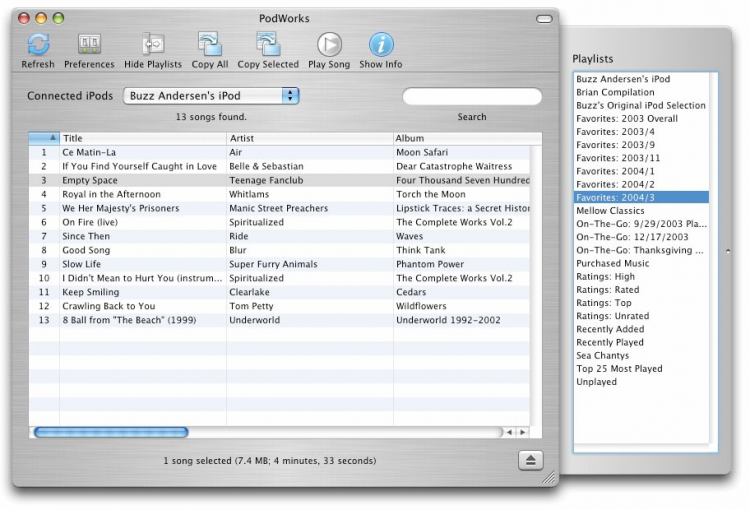Select the Top 25 Most Played playlist
750x510 pixels.
(619, 369)
